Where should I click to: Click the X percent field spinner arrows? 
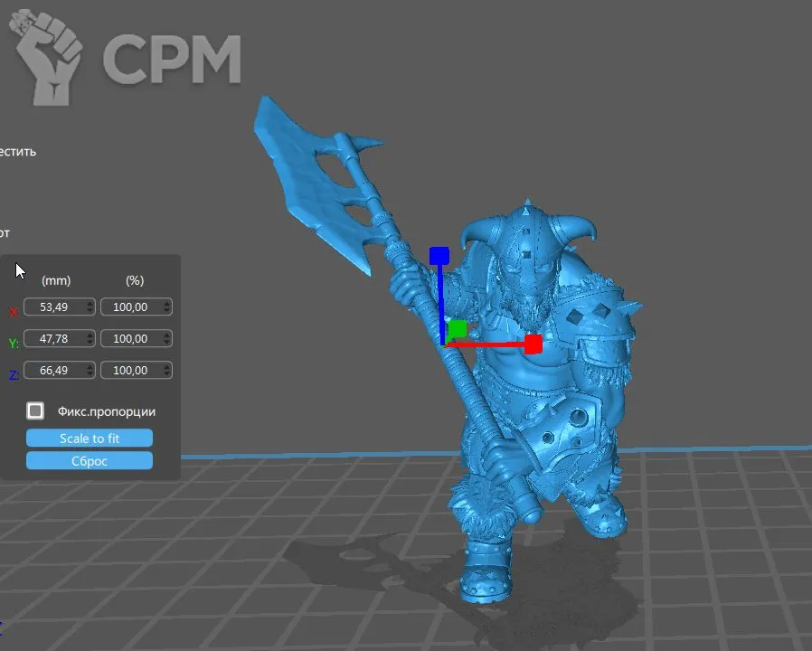167,307
